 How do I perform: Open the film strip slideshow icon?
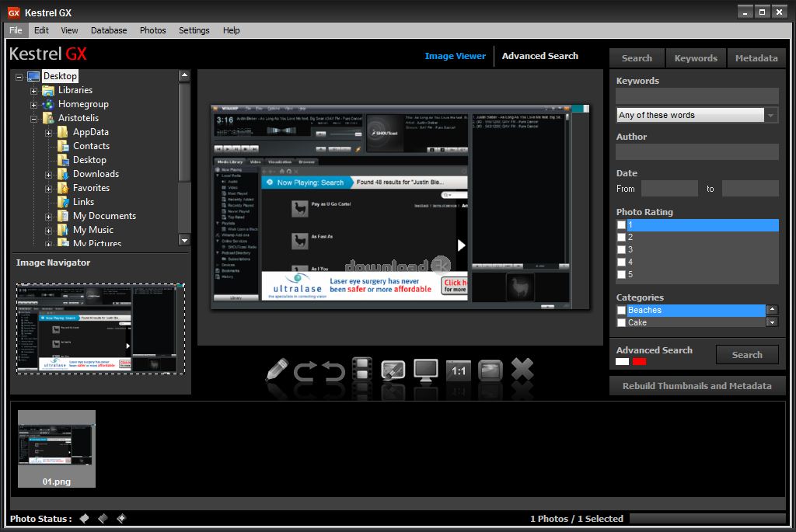[x=362, y=369]
